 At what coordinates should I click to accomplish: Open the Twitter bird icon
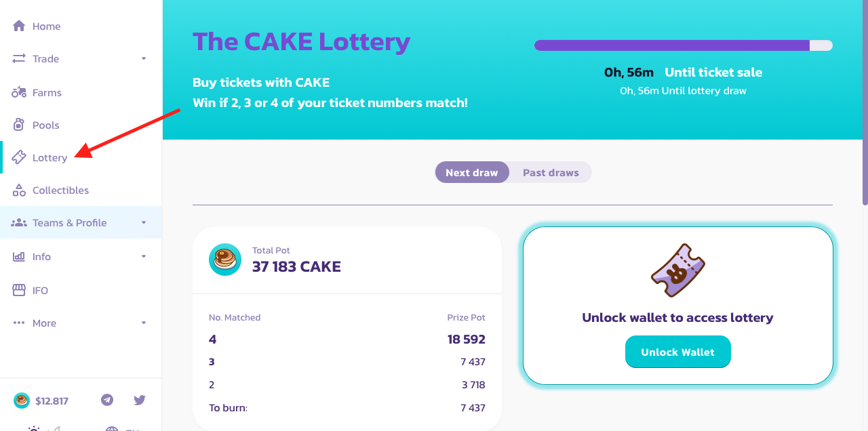pos(140,400)
